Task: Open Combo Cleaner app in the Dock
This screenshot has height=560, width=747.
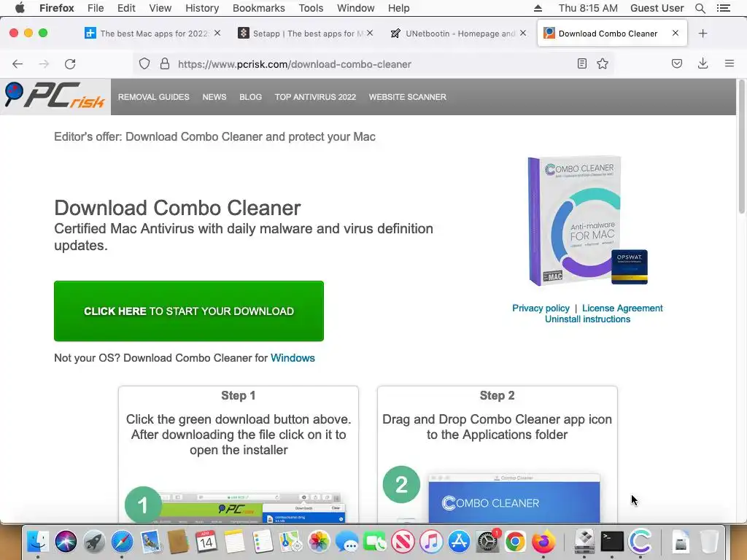Action: click(x=640, y=542)
